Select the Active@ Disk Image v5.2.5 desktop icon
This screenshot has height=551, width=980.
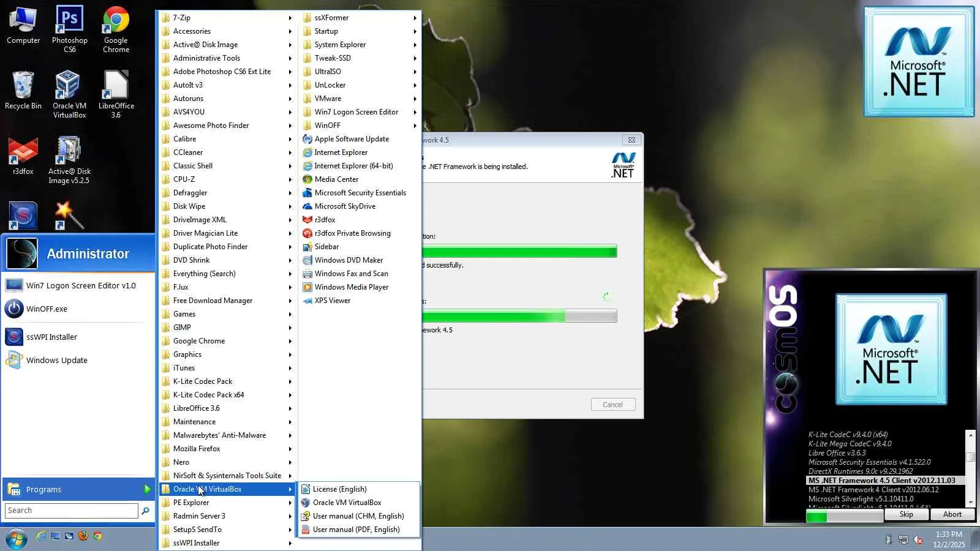tap(69, 160)
